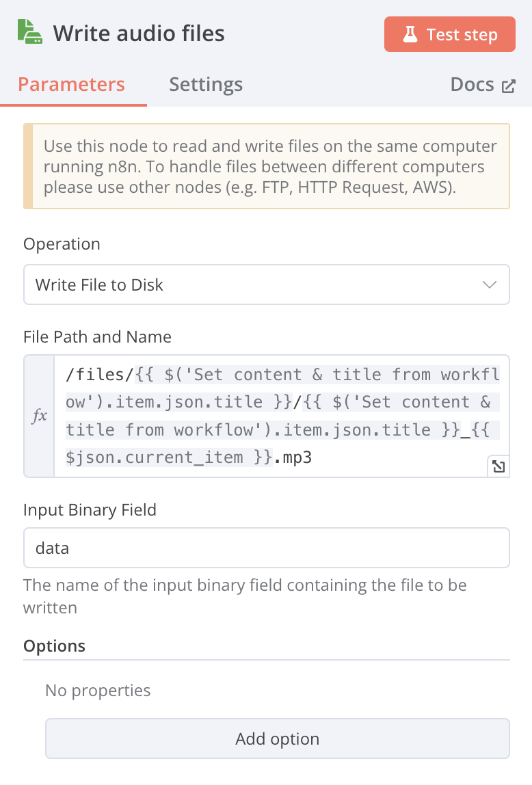This screenshot has height=785, width=532.
Task: Expand the Operation dropdown chevron
Action: 489,284
